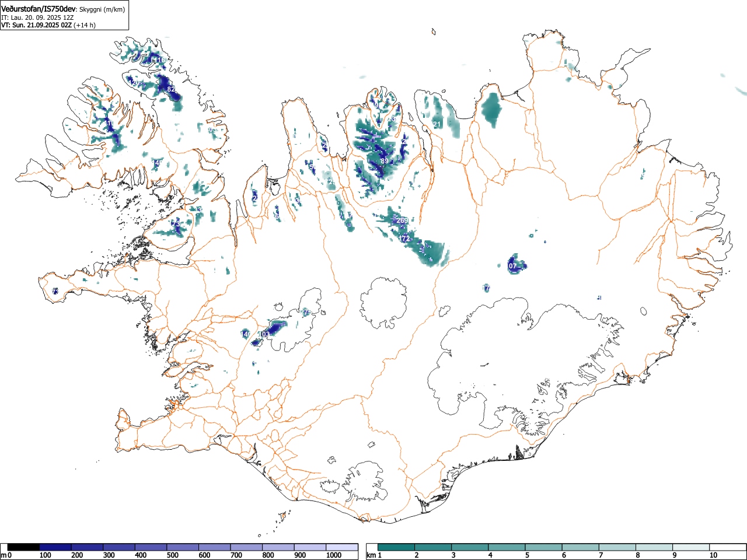Click the IT: Lau. 20. 09. 2025 12Z line

click(37, 17)
